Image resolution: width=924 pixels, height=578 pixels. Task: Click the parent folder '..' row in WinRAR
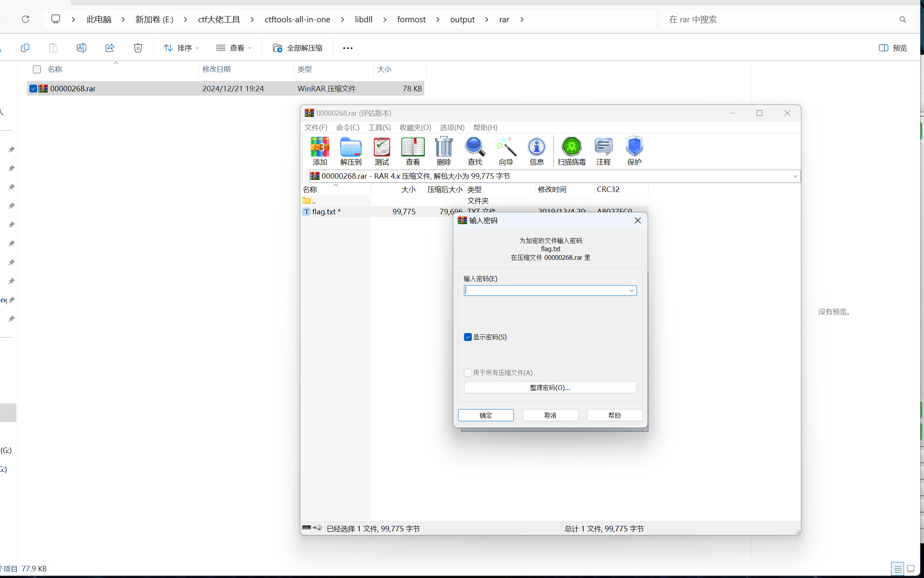(475, 201)
